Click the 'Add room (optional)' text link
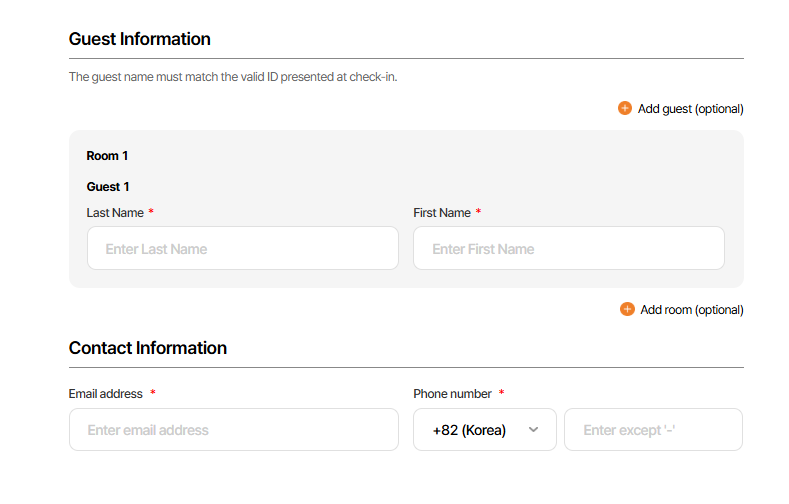The height and width of the screenshot is (504, 789). pyautogui.click(x=691, y=310)
